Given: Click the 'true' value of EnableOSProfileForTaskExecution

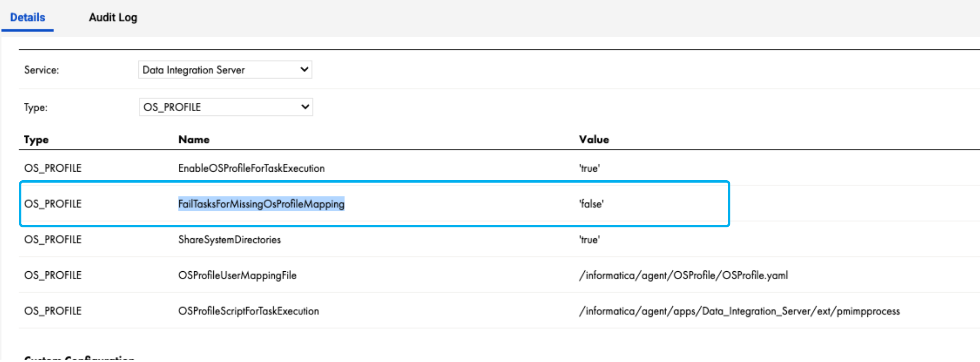Looking at the screenshot, I should click(589, 169).
